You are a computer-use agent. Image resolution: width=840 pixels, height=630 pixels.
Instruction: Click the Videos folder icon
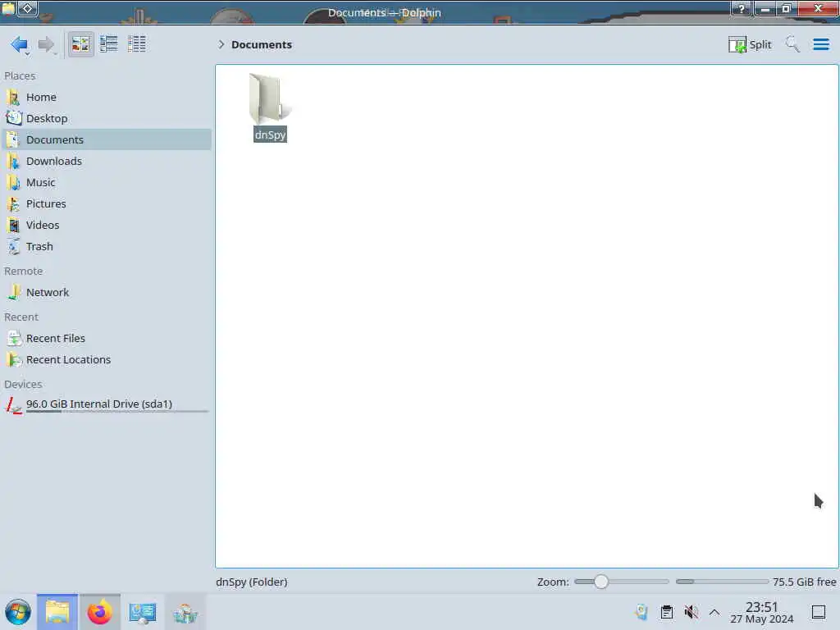pos(13,226)
